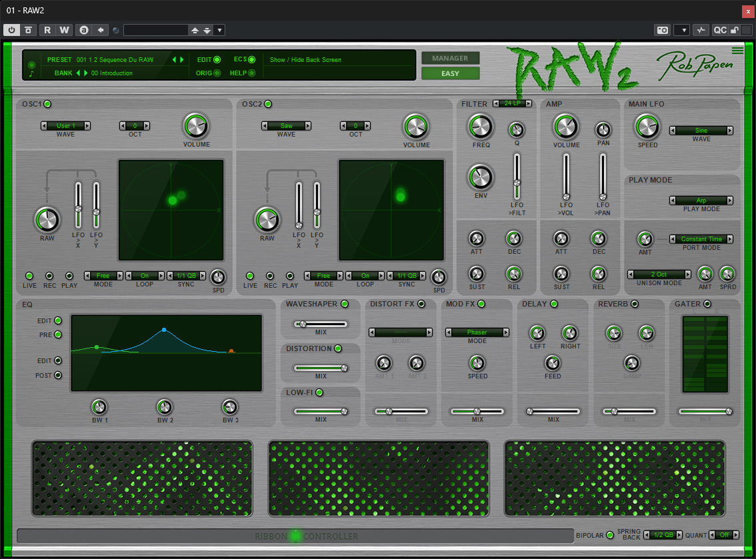Viewport: 756px width, 559px height.
Task: Click the OSC1 PLAY button
Action: coord(69,276)
